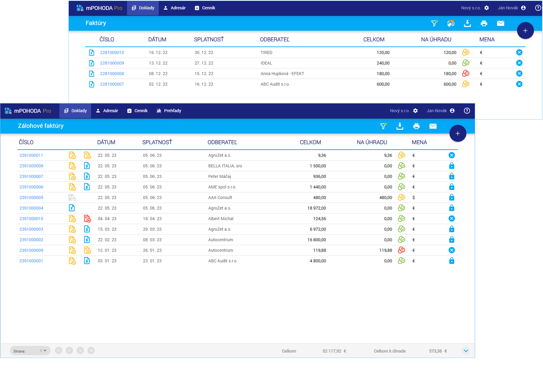
Task: Click document icon of invoice 2281000009
Action: [x=91, y=63]
